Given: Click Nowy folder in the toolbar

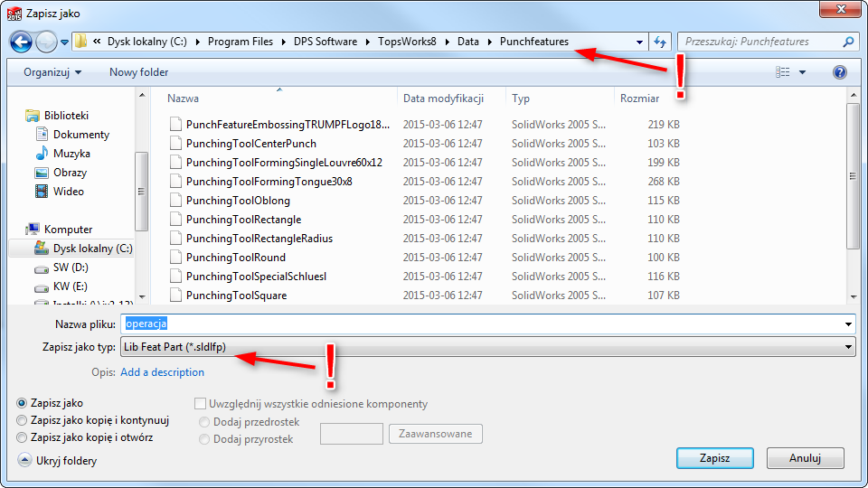Looking at the screenshot, I should tap(138, 72).
